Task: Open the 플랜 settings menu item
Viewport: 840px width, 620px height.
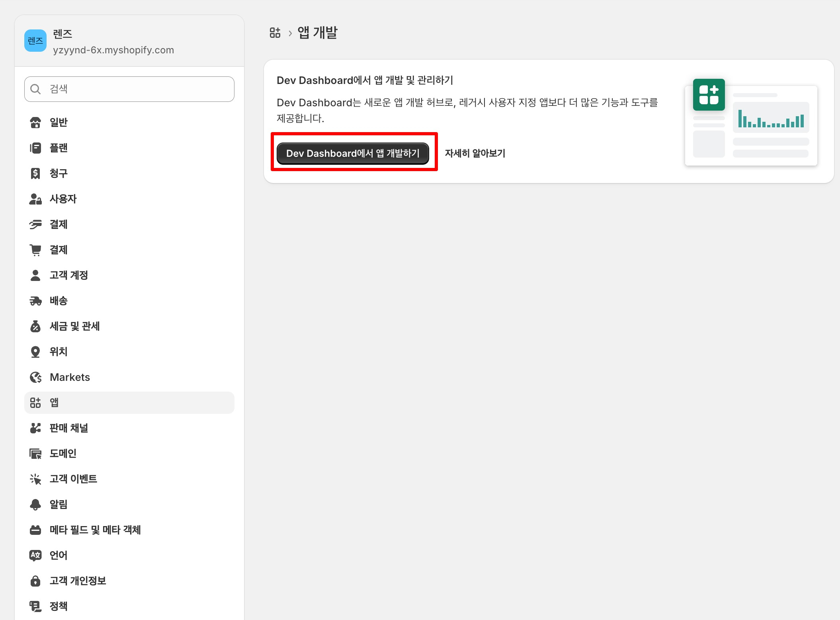Action: [x=59, y=148]
